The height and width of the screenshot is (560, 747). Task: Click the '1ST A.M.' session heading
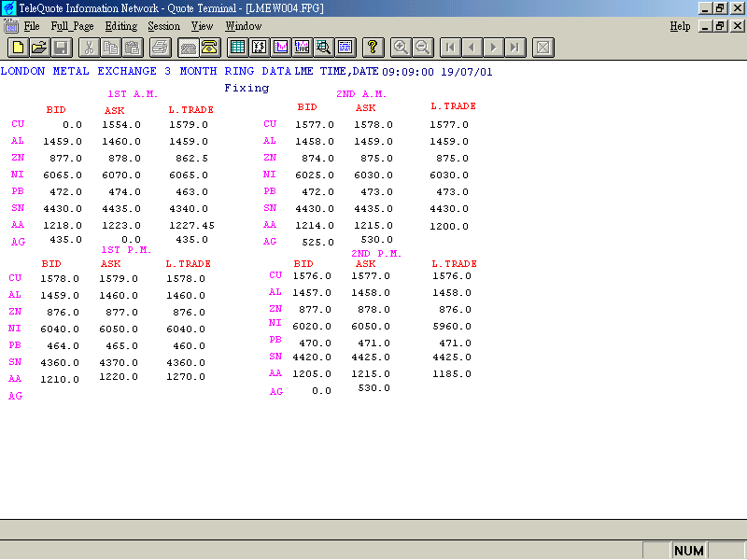pyautogui.click(x=133, y=94)
